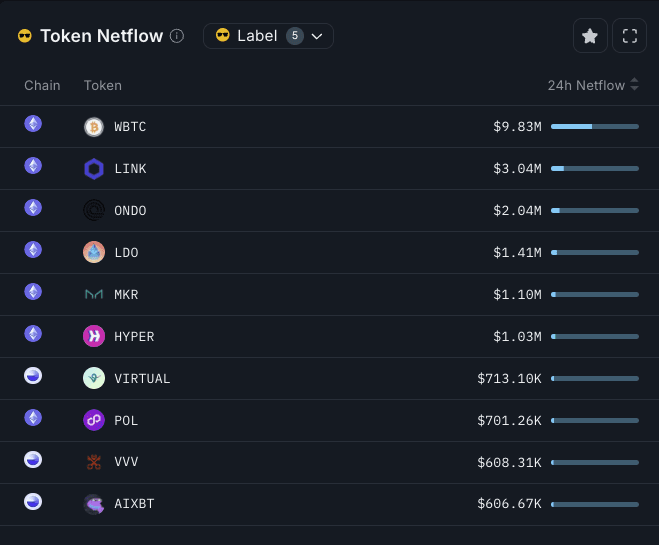Image resolution: width=659 pixels, height=545 pixels.
Task: Click the MKR token icon
Action: (x=94, y=295)
